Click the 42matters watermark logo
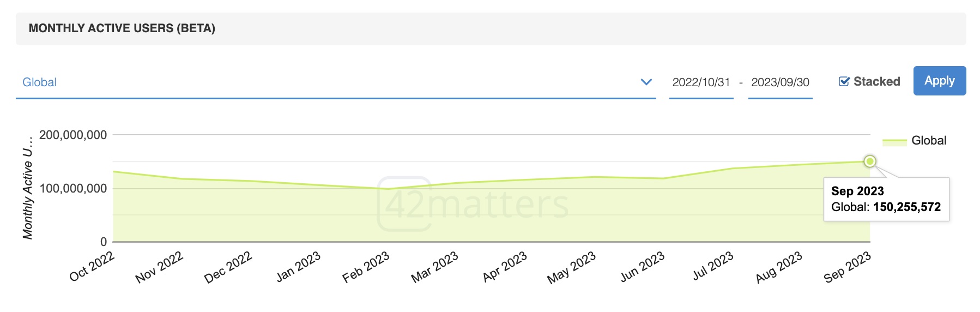This screenshot has height=312, width=980. [473, 203]
